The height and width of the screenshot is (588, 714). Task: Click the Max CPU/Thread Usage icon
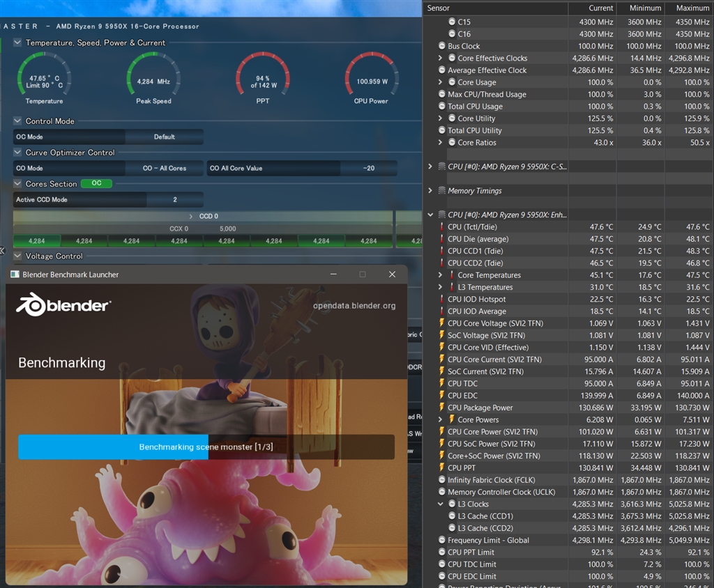pos(441,94)
